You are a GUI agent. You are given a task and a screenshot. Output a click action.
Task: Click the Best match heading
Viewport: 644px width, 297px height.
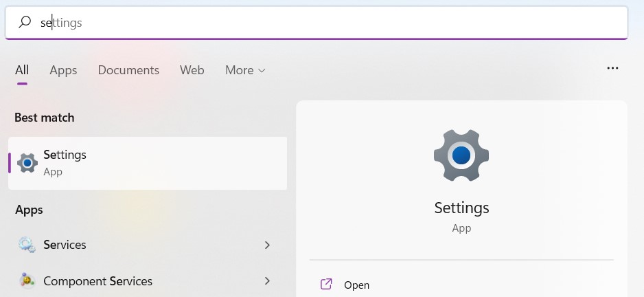(45, 118)
